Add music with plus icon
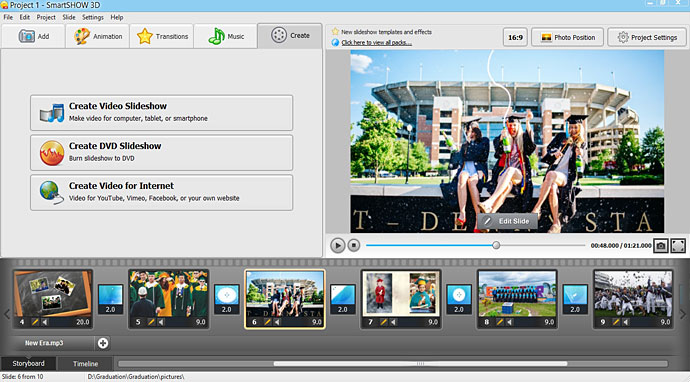The height and width of the screenshot is (382, 690). pos(103,343)
